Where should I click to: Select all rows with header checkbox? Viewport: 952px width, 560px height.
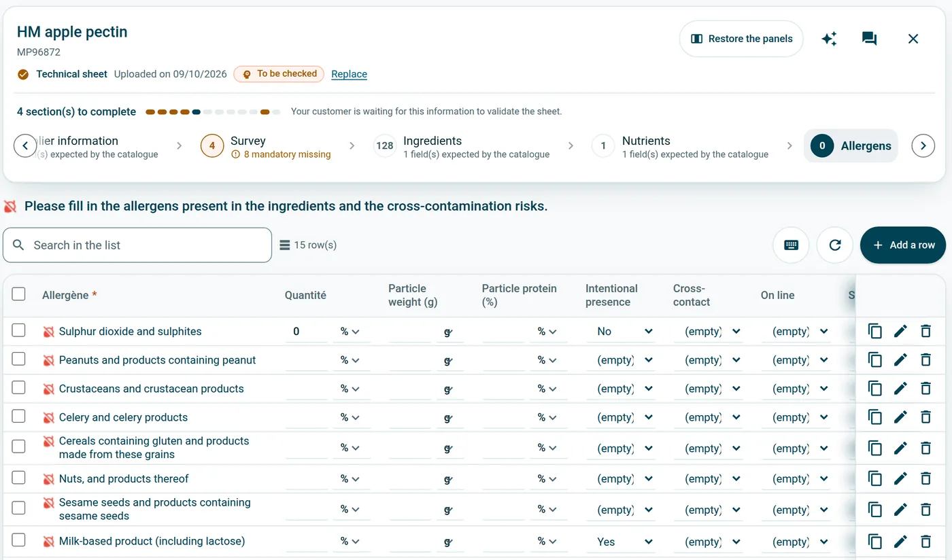click(x=19, y=294)
